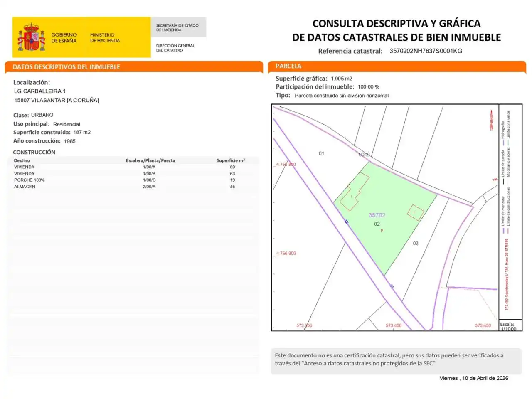This screenshot has height=399, width=532.
Task: Click the '573.400' coordinate label
Action: point(394,325)
